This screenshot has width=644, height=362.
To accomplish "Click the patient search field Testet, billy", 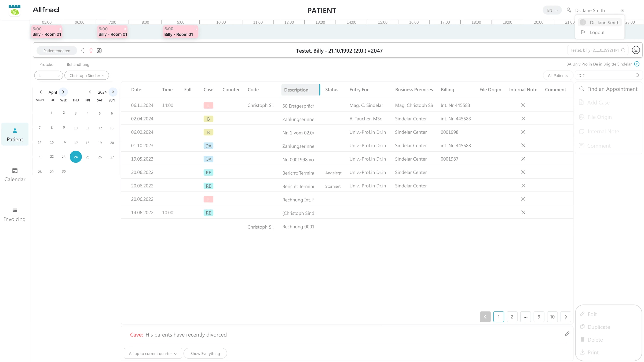I will [x=598, y=50].
